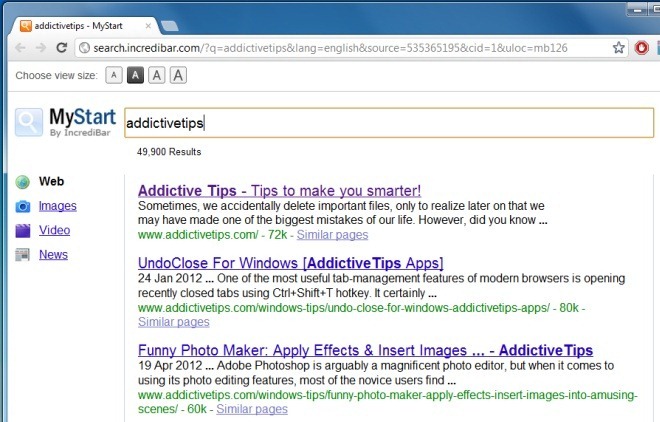Click the browser forward arrow

click(41, 48)
